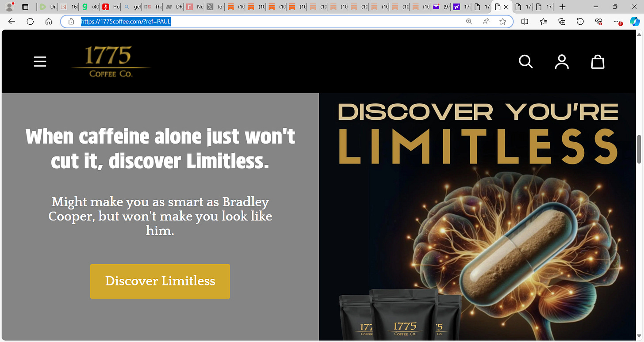Open the split screen icon

525,21
